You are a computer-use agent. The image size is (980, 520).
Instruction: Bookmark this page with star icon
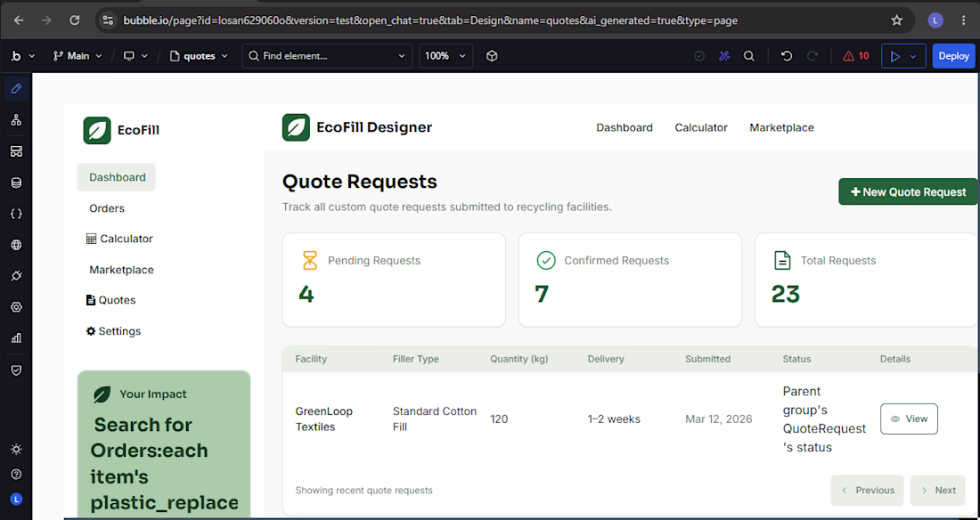897,20
